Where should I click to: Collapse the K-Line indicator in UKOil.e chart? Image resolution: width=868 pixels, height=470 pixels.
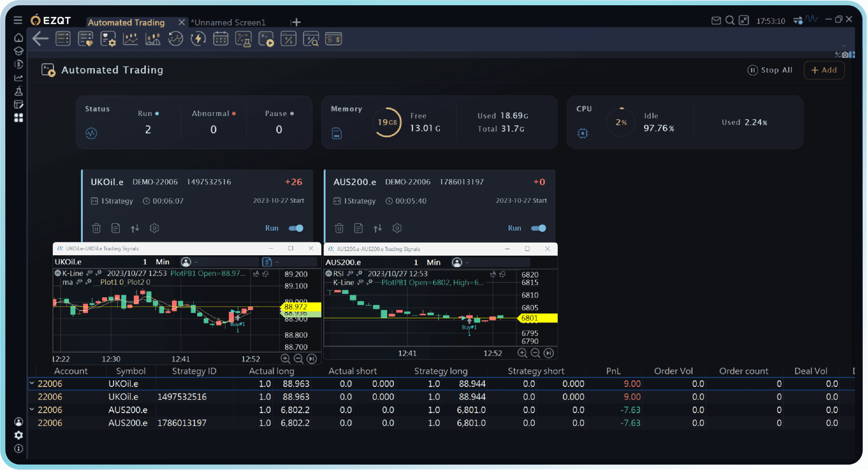(x=58, y=273)
